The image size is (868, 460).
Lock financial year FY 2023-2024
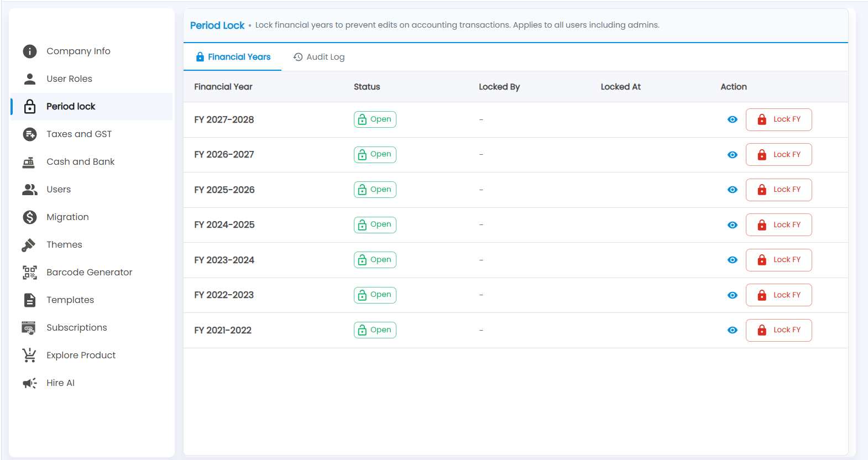point(778,260)
